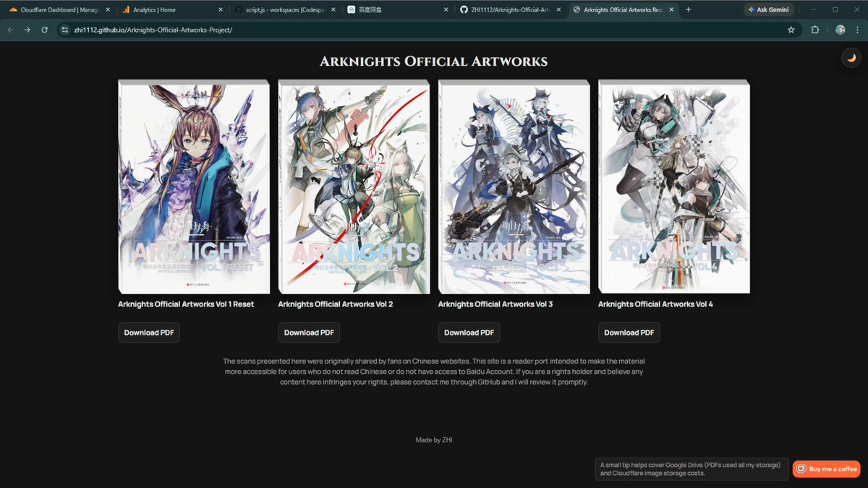This screenshot has width=868, height=488.
Task: Close the script.js workspaces tab
Action: click(x=333, y=10)
